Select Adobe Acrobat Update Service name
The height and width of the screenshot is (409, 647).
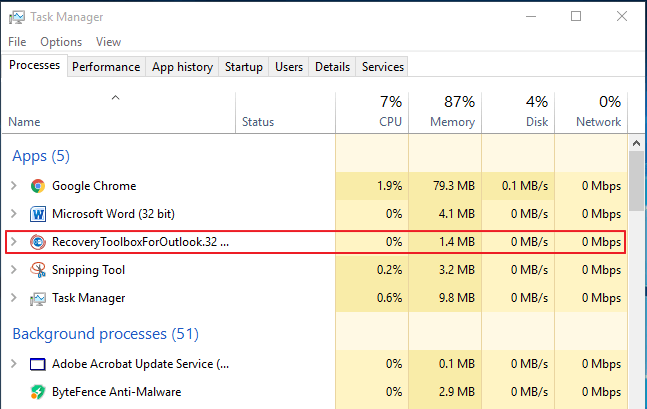[x=140, y=364]
